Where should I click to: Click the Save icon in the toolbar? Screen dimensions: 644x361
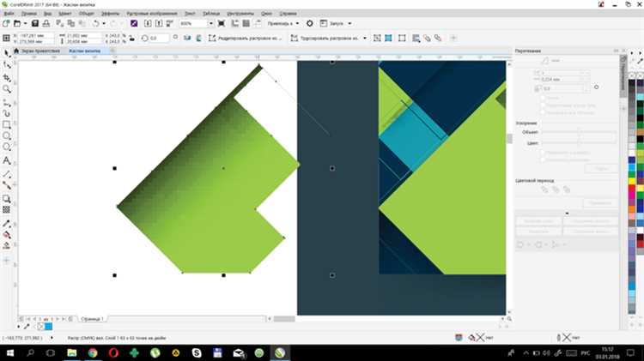(x=34, y=23)
